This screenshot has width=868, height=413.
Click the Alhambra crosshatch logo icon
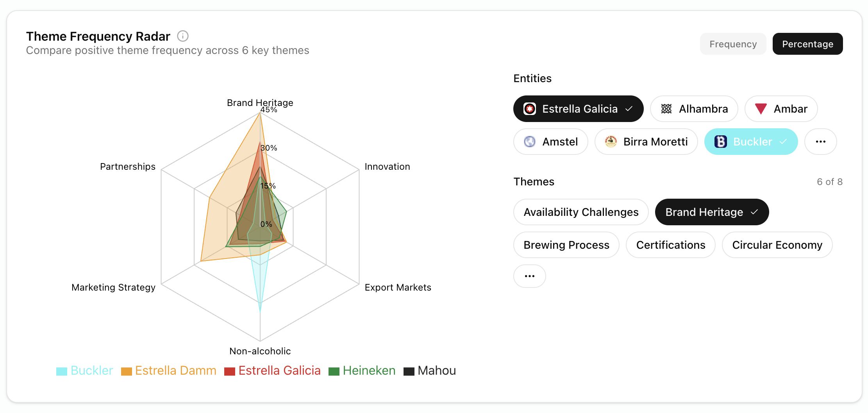click(x=666, y=109)
